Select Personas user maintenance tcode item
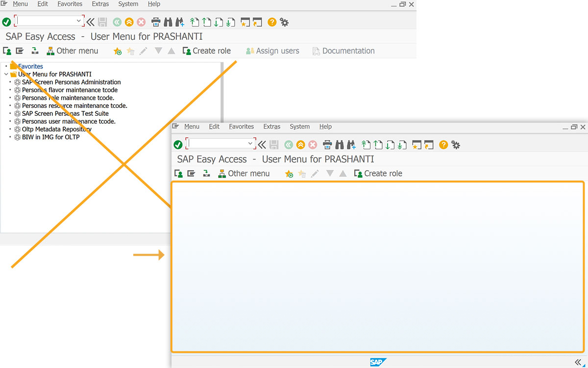This screenshot has height=368, width=588. point(69,121)
